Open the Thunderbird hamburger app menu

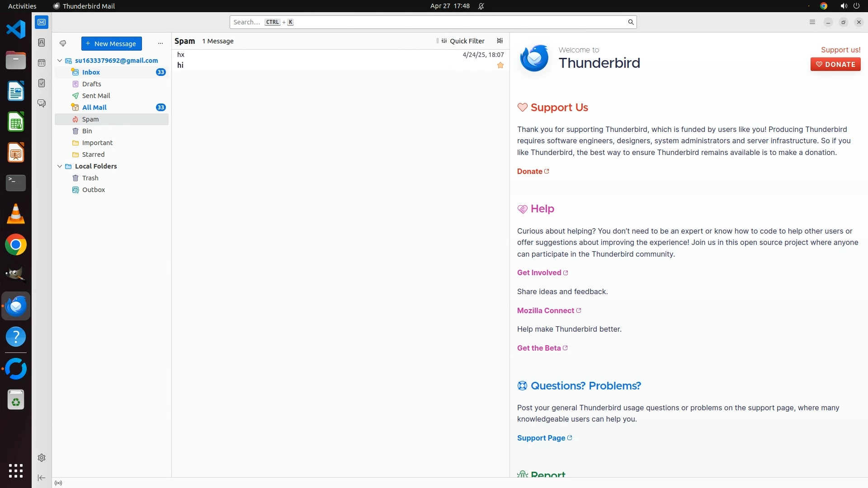(x=812, y=22)
